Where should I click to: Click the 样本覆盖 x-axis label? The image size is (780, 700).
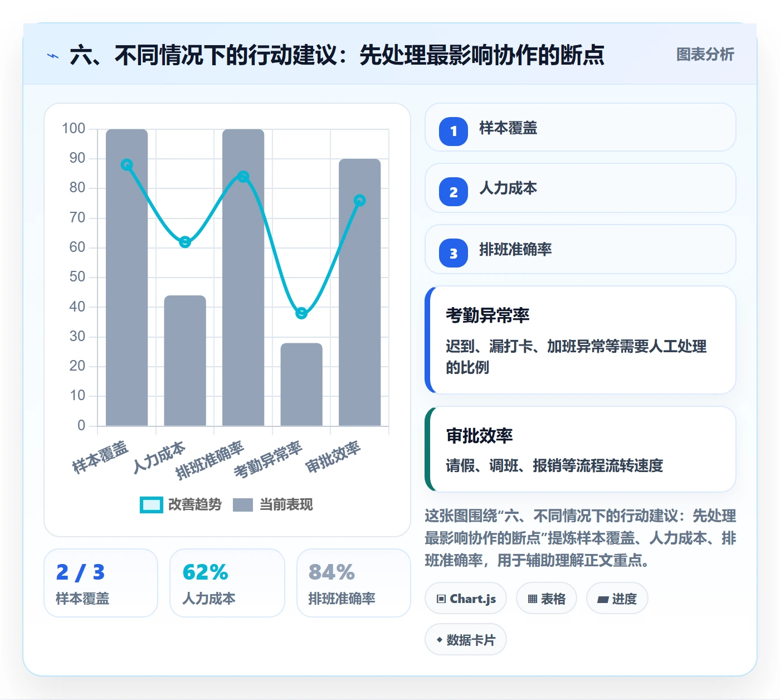101,457
